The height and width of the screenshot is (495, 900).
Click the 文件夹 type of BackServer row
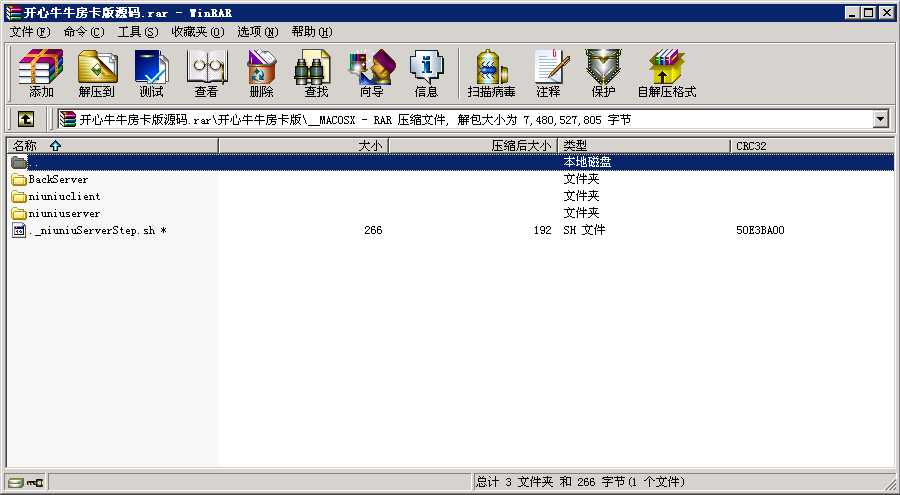[x=581, y=180]
